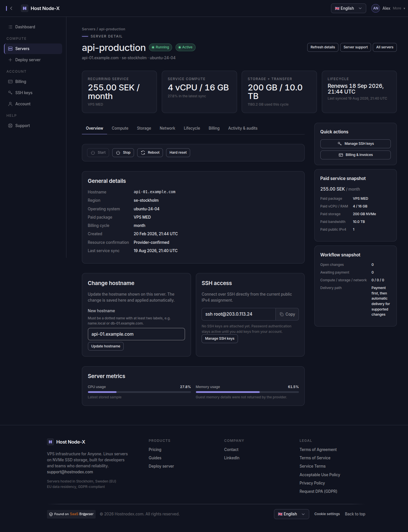
Task: Select the Lifecycle tab
Action: 192,128
